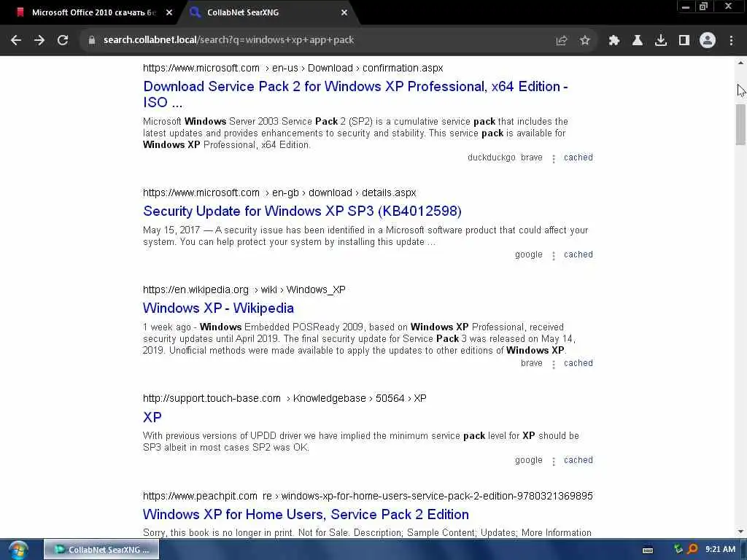Image resolution: width=747 pixels, height=560 pixels.
Task: Expand options dots for Wikipedia result
Action: pyautogui.click(x=554, y=365)
